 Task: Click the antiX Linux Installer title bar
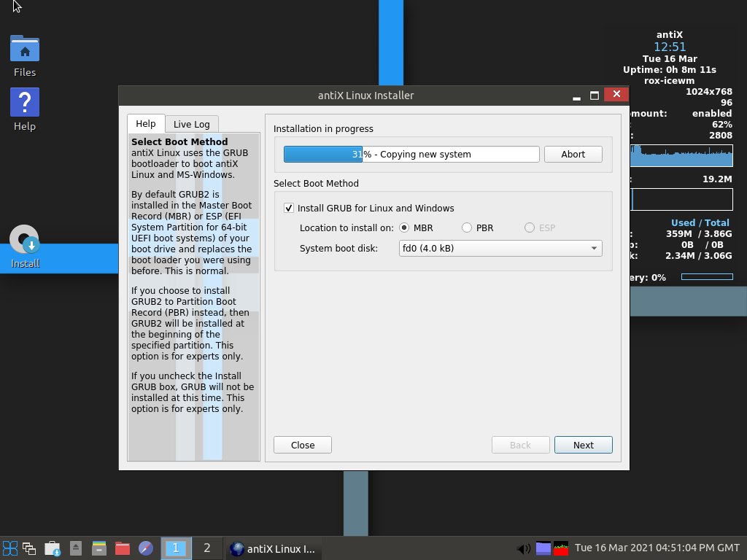pyautogui.click(x=366, y=96)
